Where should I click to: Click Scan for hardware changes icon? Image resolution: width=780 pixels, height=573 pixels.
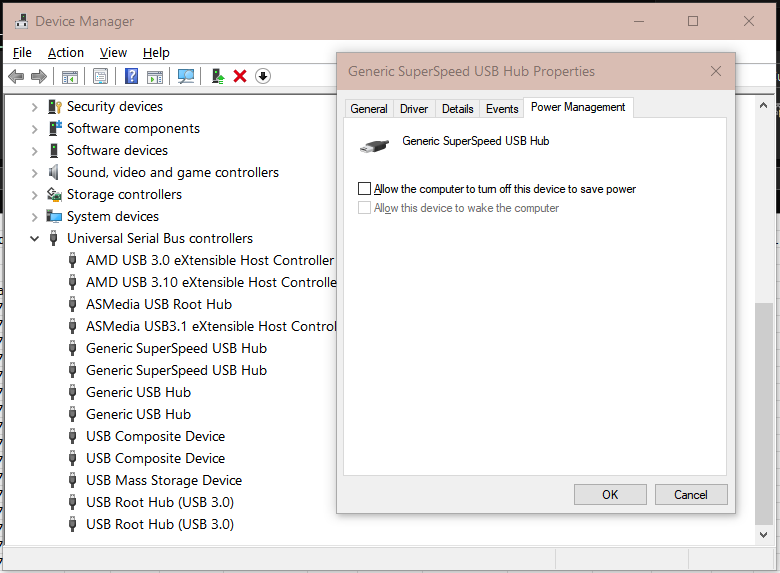(186, 76)
